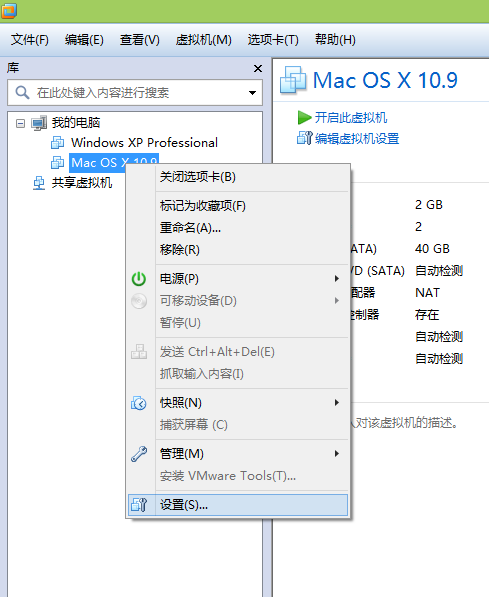The width and height of the screenshot is (489, 597).
Task: Expand the 快照(N) submenu arrow
Action: [337, 403]
